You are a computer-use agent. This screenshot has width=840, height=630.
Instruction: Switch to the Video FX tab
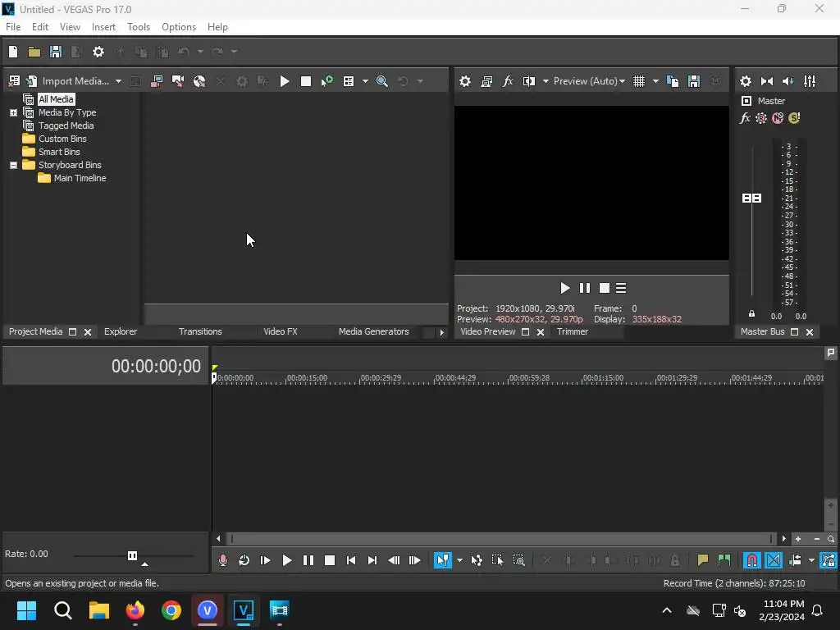coord(281,331)
